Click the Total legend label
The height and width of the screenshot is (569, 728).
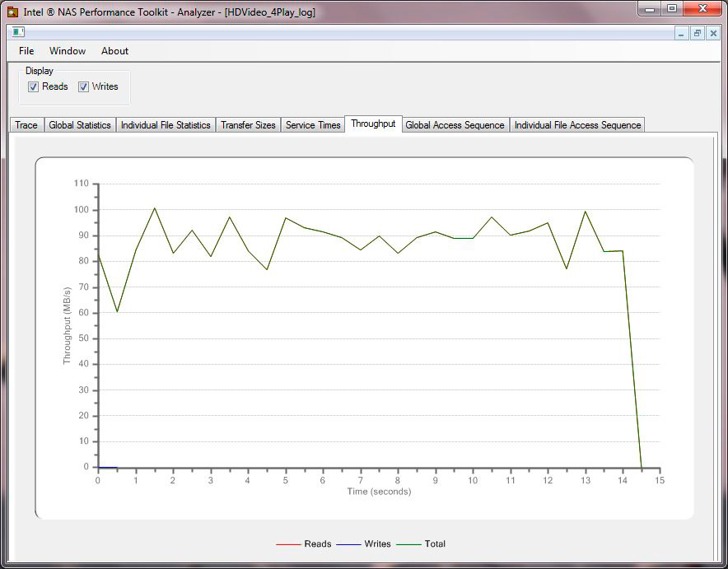(x=435, y=544)
